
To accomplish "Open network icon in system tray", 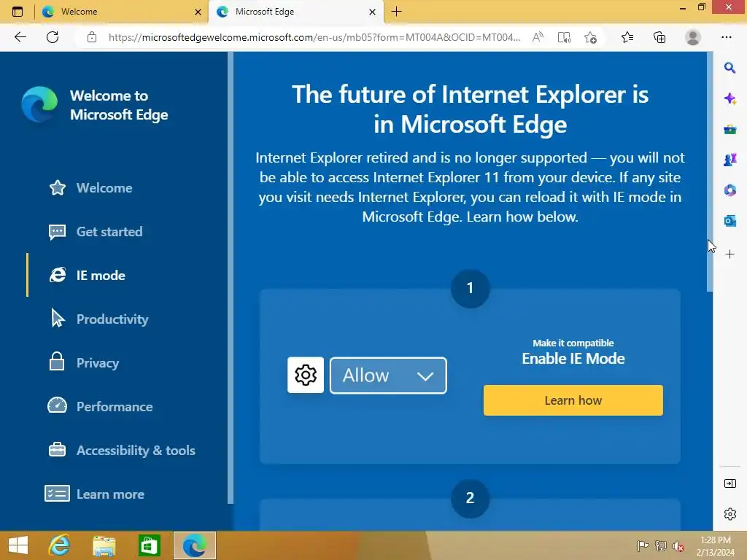I will (661, 545).
